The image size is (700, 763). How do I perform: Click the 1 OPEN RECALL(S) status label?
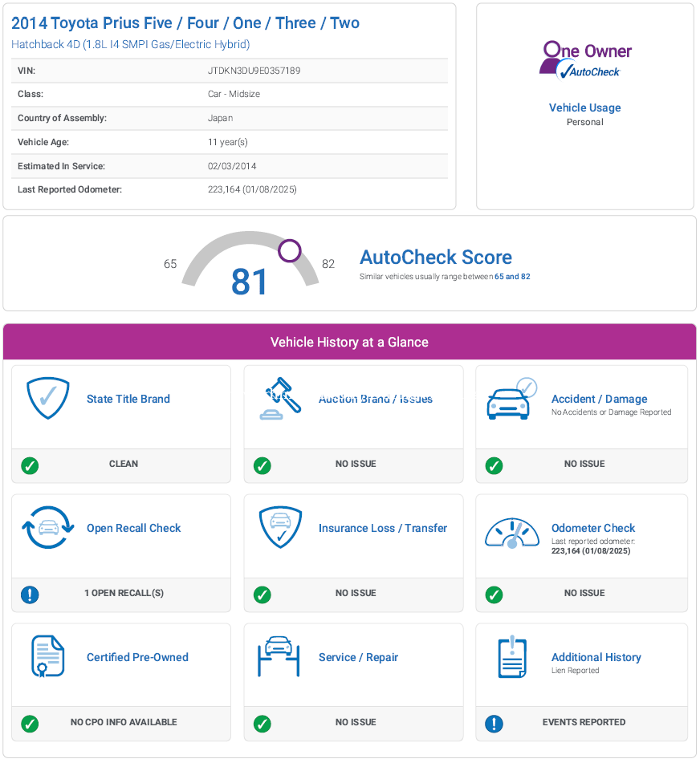(124, 593)
